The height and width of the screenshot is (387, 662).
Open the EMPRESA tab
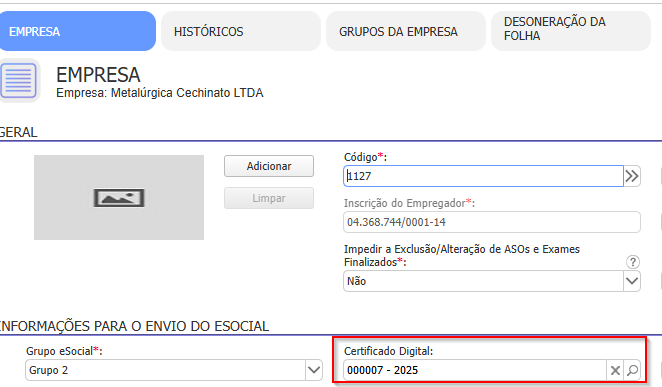pyautogui.click(x=77, y=31)
